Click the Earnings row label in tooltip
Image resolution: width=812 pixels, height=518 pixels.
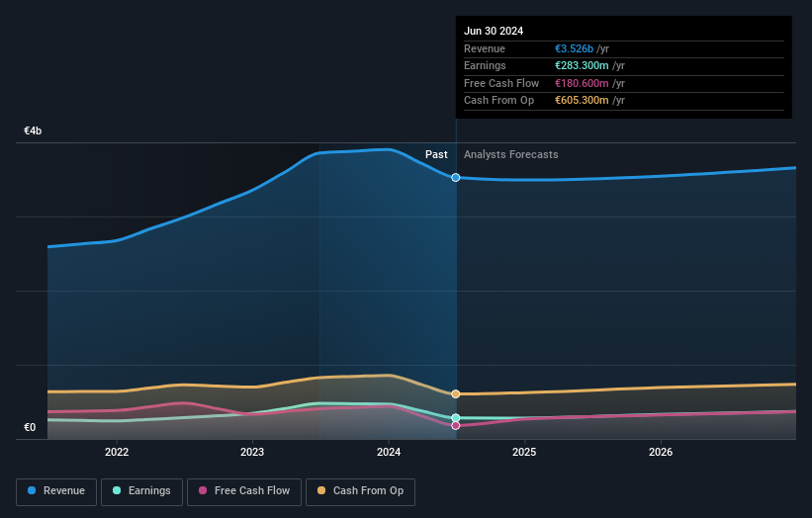click(x=485, y=65)
